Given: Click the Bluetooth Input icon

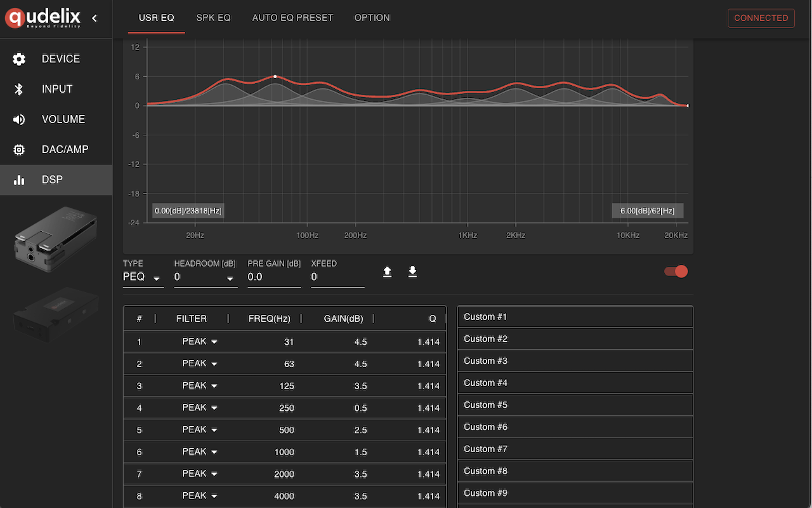Looking at the screenshot, I should pos(19,90).
